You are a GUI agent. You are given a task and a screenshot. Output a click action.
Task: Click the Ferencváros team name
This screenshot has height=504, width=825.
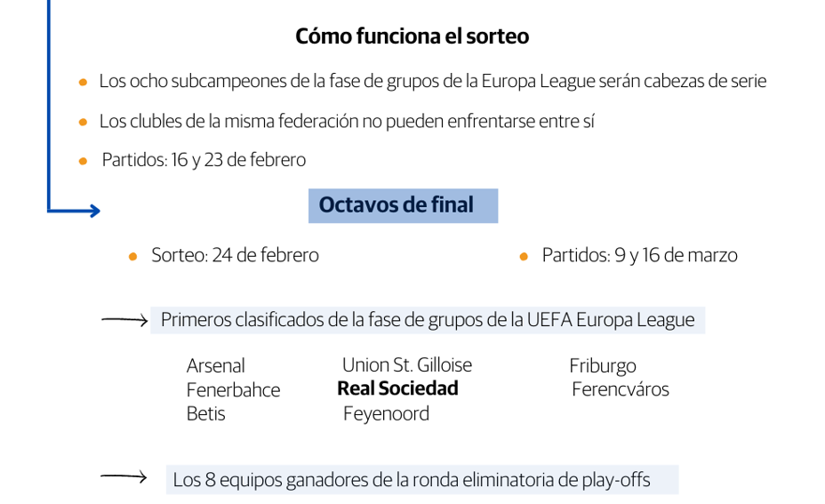point(620,389)
